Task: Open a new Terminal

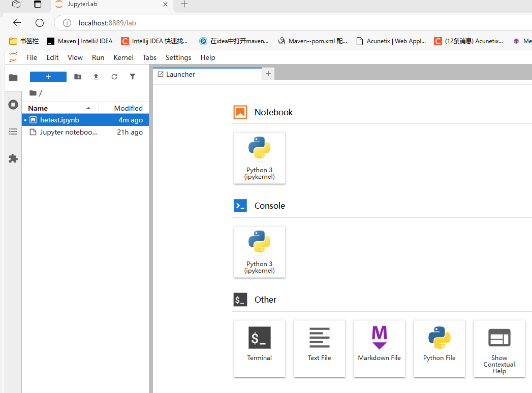Action: pyautogui.click(x=260, y=349)
